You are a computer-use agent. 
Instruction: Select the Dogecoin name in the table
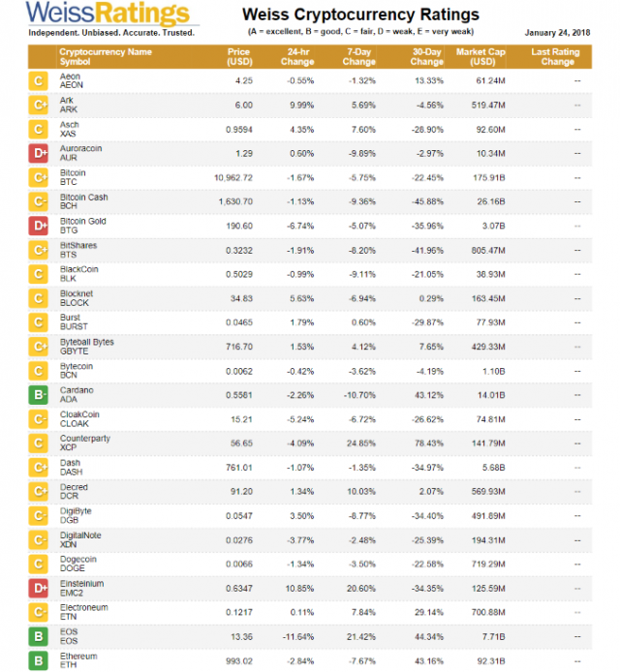click(79, 560)
